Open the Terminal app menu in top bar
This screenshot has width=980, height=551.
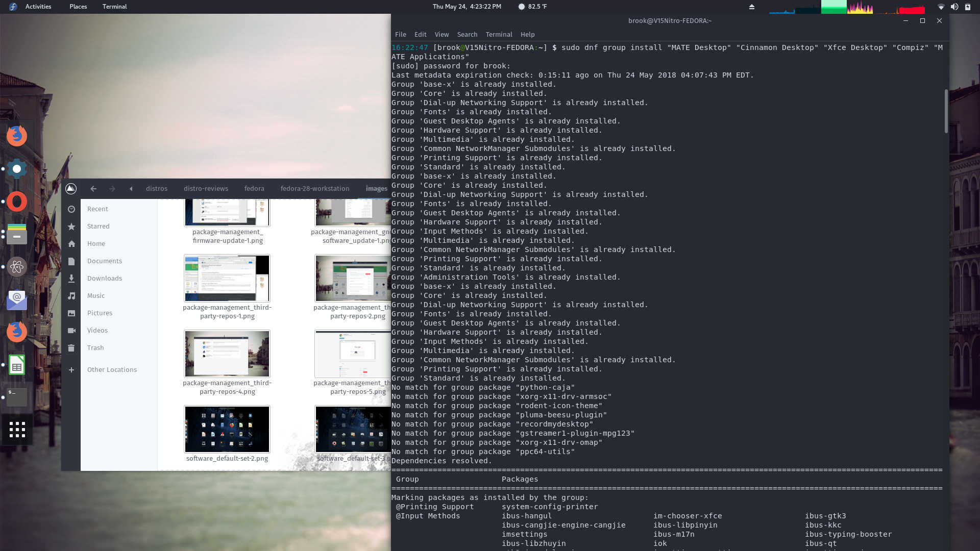point(114,7)
